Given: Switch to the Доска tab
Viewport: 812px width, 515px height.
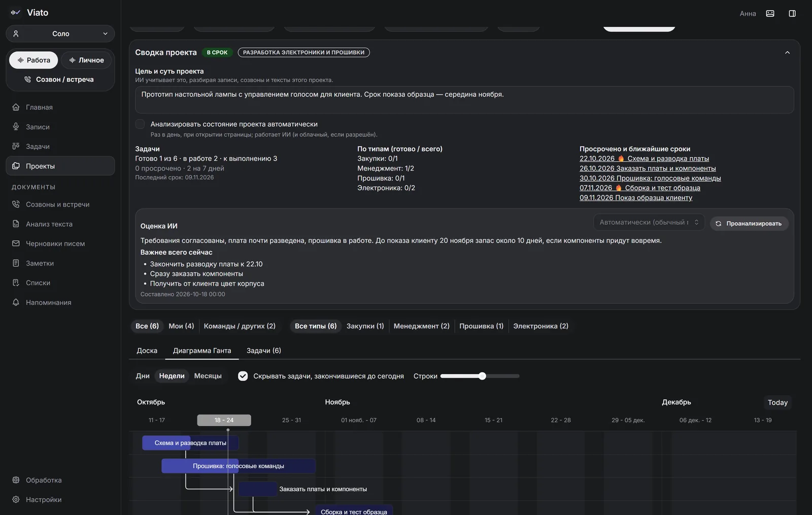Looking at the screenshot, I should [x=147, y=351].
